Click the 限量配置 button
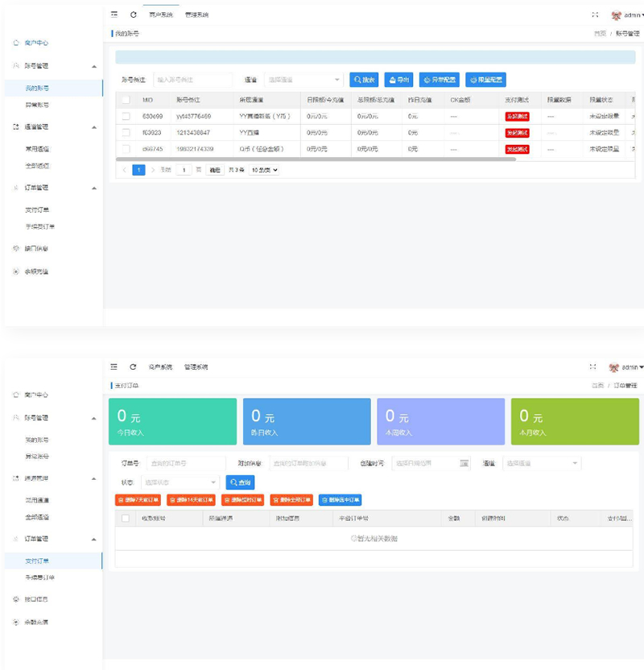Viewport: 644px width, 670px height. [x=485, y=80]
